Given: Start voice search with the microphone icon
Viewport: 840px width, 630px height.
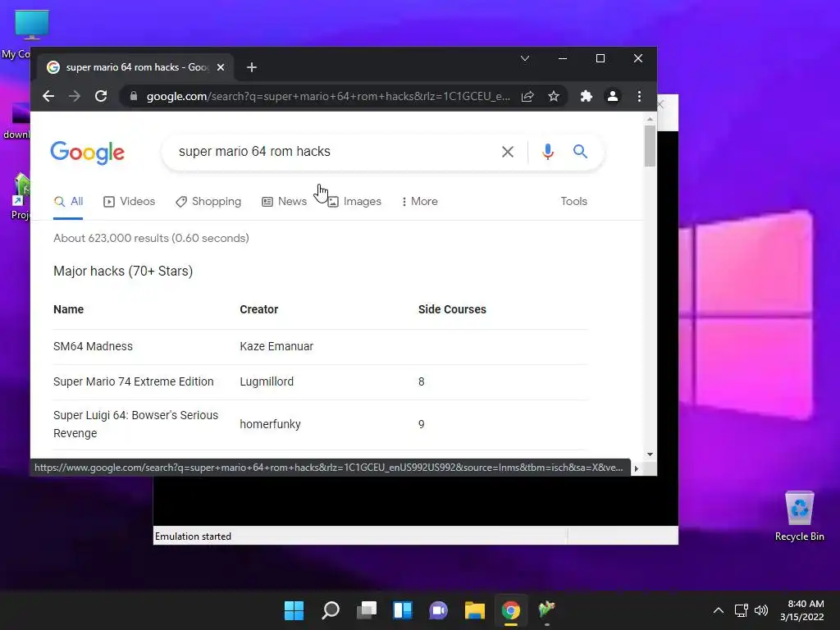Looking at the screenshot, I should pyautogui.click(x=547, y=152).
